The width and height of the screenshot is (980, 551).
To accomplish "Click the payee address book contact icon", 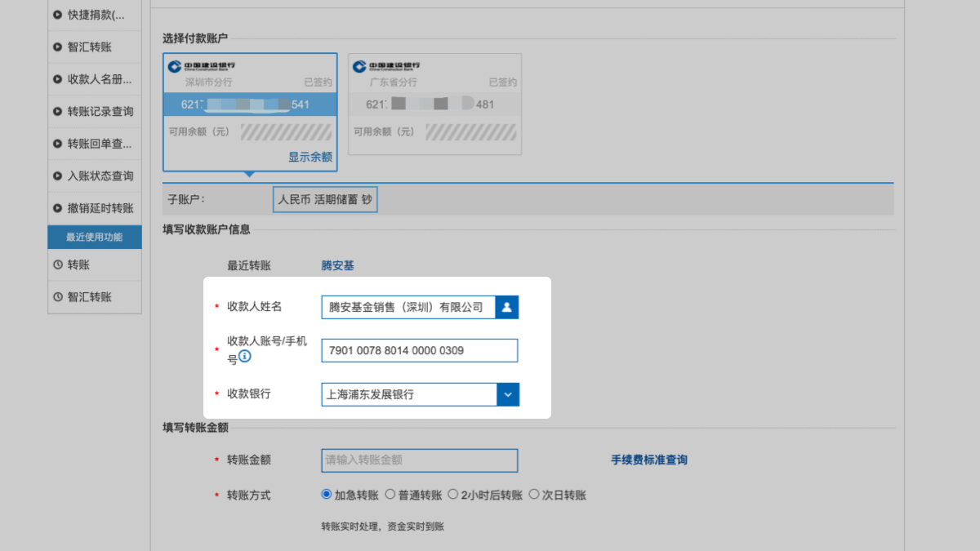I will click(507, 307).
